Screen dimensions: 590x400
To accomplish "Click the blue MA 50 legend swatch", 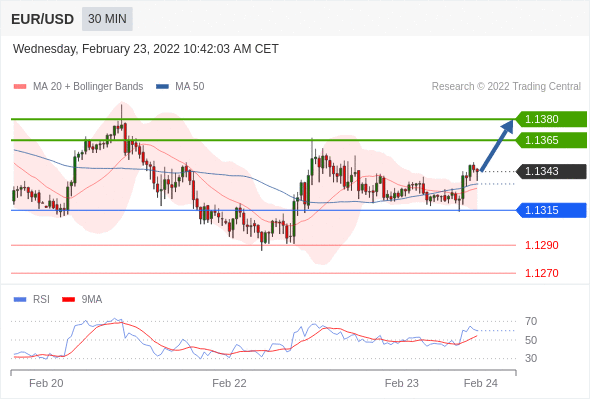I will coord(162,87).
